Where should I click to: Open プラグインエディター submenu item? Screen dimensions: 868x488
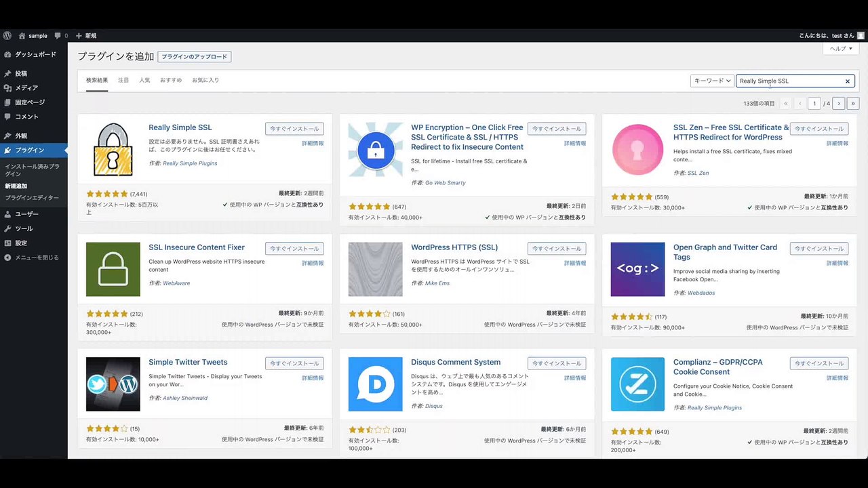pos(32,198)
